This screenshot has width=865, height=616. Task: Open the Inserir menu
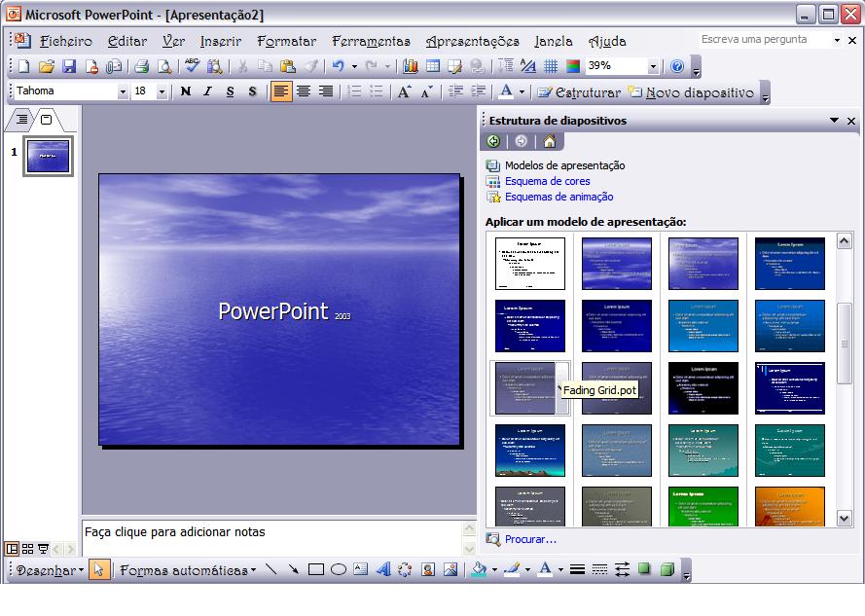[221, 41]
